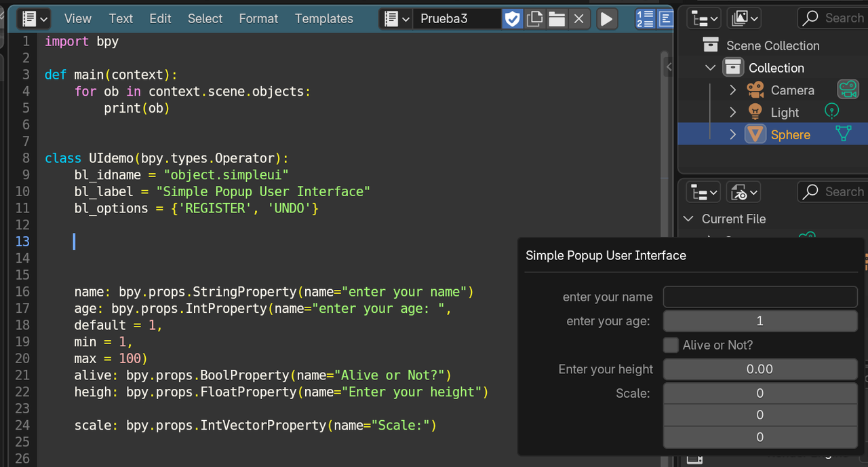Run the script with the play button
The width and height of the screenshot is (868, 467).
[607, 19]
